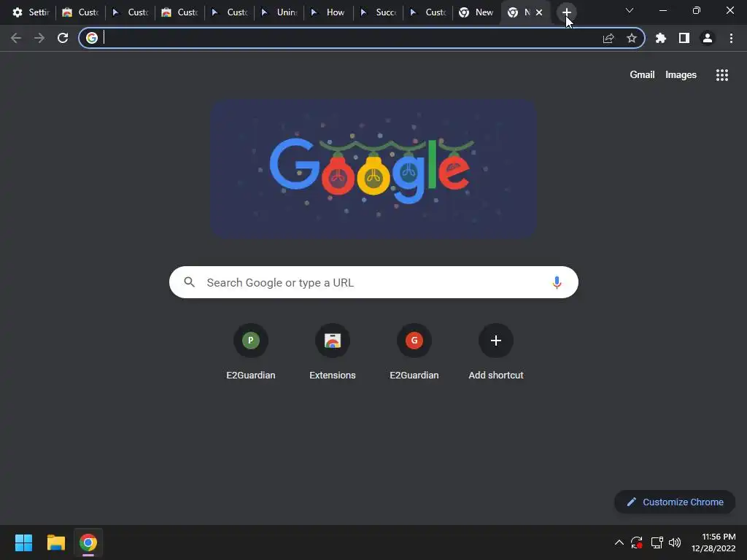The width and height of the screenshot is (747, 560).
Task: Open Google Images
Action: 681,75
